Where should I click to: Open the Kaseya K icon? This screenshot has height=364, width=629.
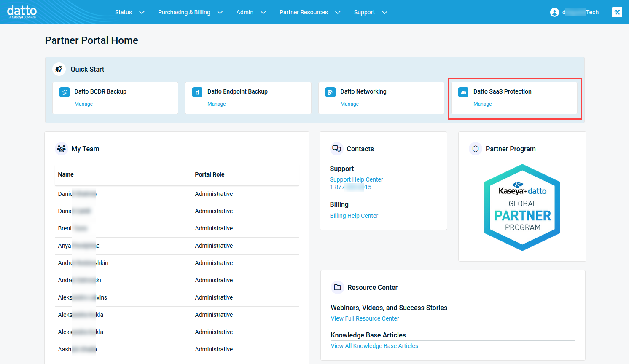[617, 12]
